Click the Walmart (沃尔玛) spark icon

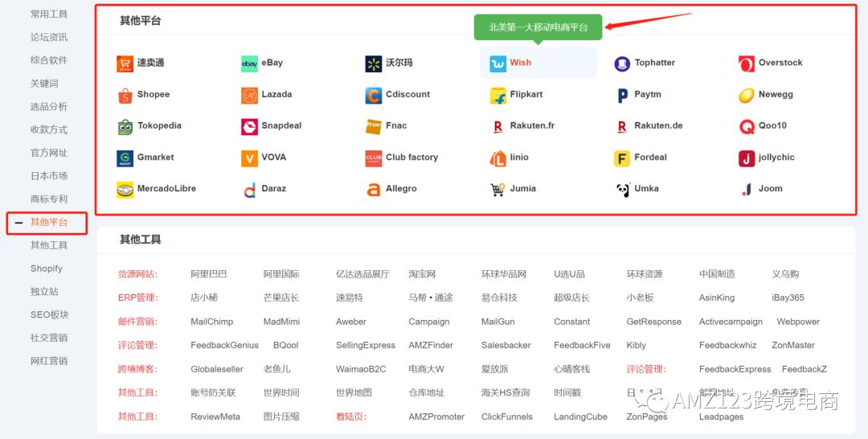pos(374,64)
